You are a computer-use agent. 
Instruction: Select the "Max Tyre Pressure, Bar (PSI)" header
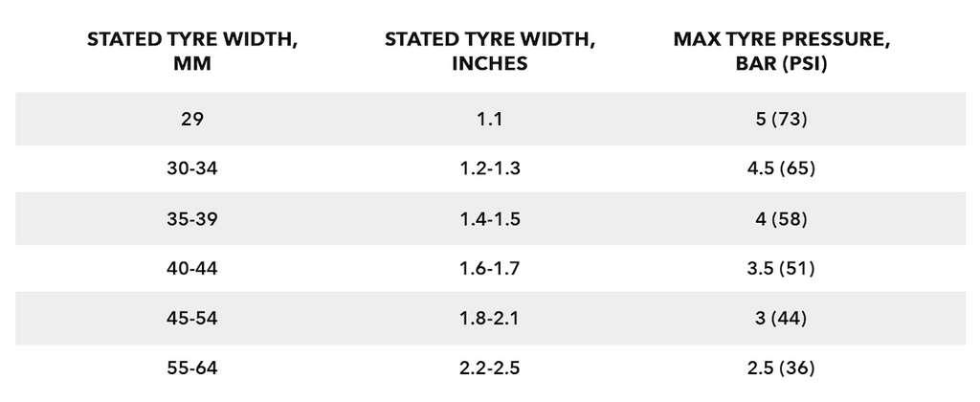pyautogui.click(x=782, y=52)
